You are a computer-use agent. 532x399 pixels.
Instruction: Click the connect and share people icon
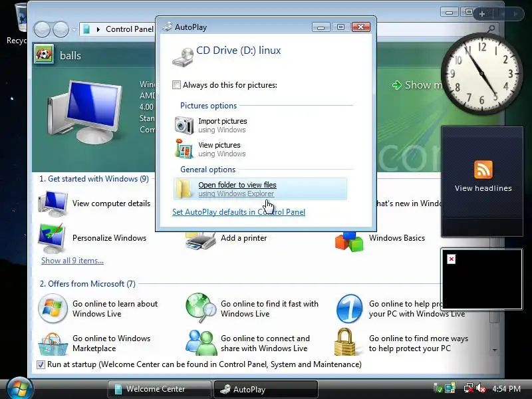point(201,342)
